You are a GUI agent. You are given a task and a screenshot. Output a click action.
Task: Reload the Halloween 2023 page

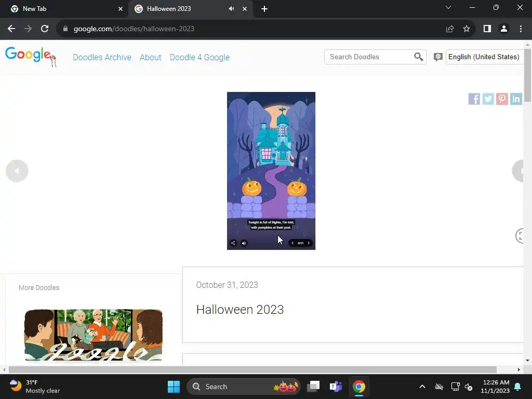[45, 29]
